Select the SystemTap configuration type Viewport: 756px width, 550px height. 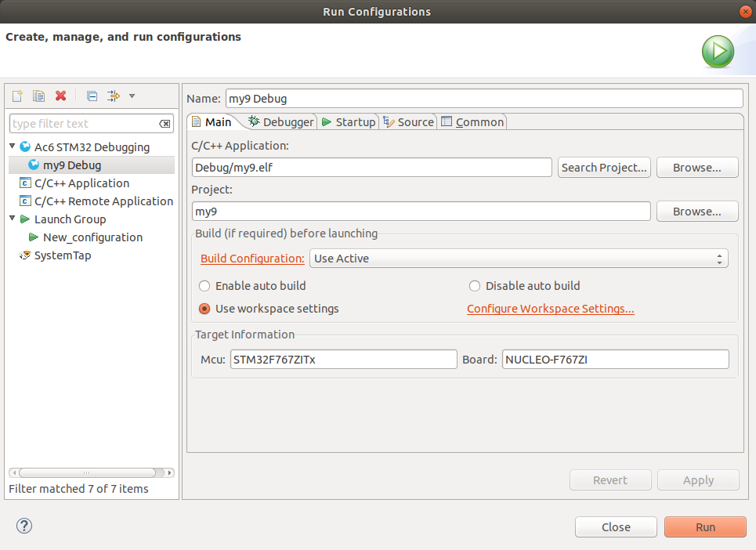[x=62, y=255]
